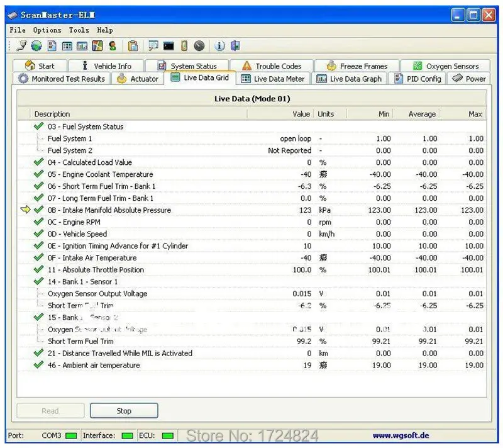This screenshot has height=448, width=503.
Task: Switch to the Trouble Codes tab
Action: coord(272,66)
